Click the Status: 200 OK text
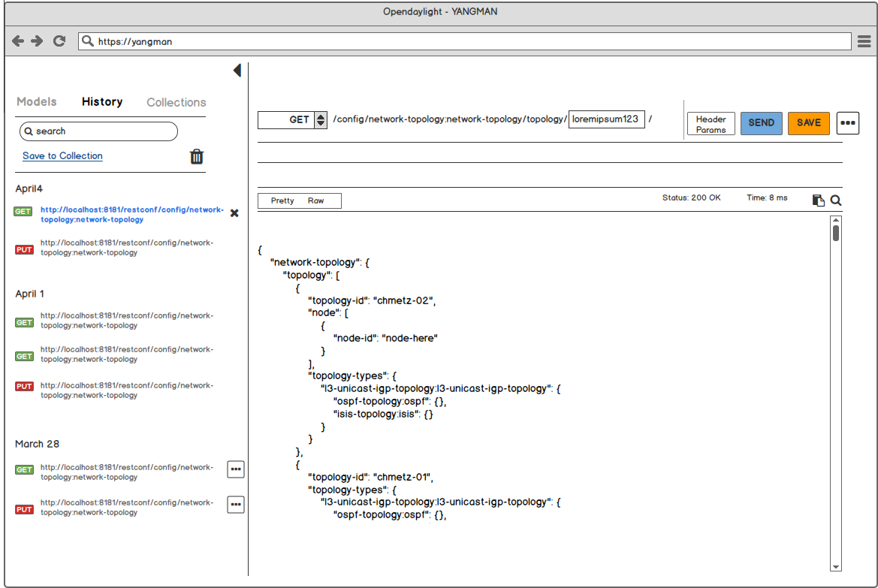Viewport: 878px width, 588px height. (x=692, y=198)
